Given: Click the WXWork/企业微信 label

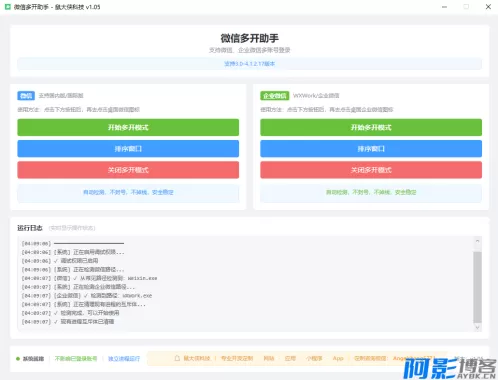Looking at the screenshot, I should pyautogui.click(x=316, y=96).
